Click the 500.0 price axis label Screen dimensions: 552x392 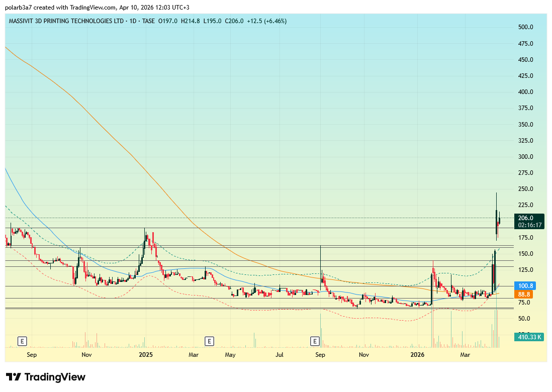525,27
